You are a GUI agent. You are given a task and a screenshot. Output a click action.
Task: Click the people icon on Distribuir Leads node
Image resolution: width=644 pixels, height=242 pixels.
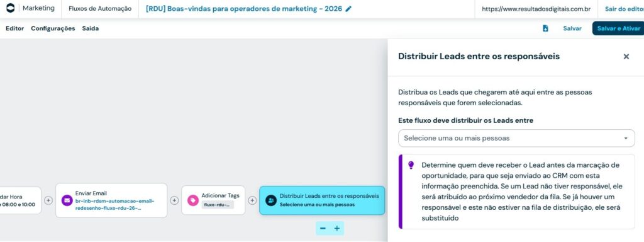(x=270, y=200)
